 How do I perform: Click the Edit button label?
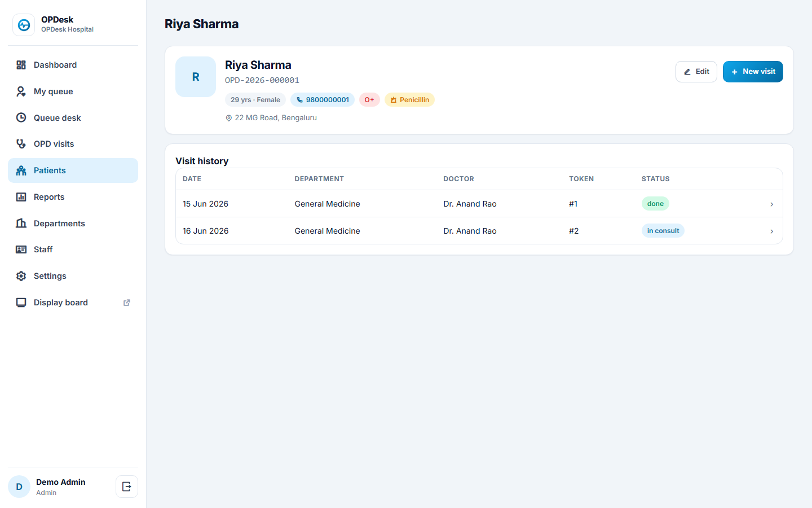703,72
